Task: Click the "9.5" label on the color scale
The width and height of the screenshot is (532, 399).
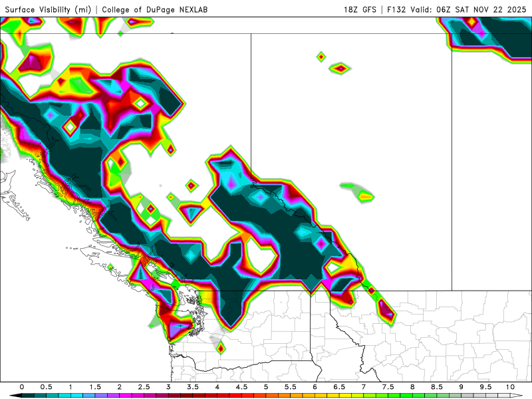Action: pos(486,387)
